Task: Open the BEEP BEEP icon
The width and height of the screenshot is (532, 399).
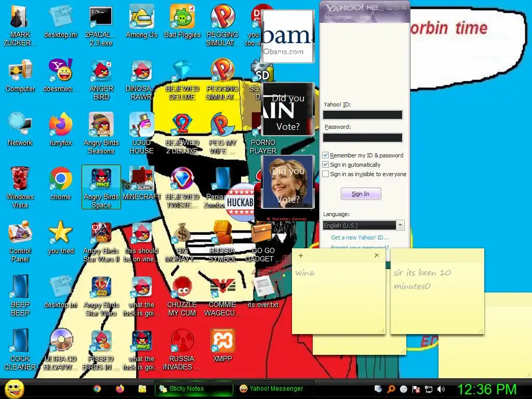Action: pyautogui.click(x=20, y=296)
